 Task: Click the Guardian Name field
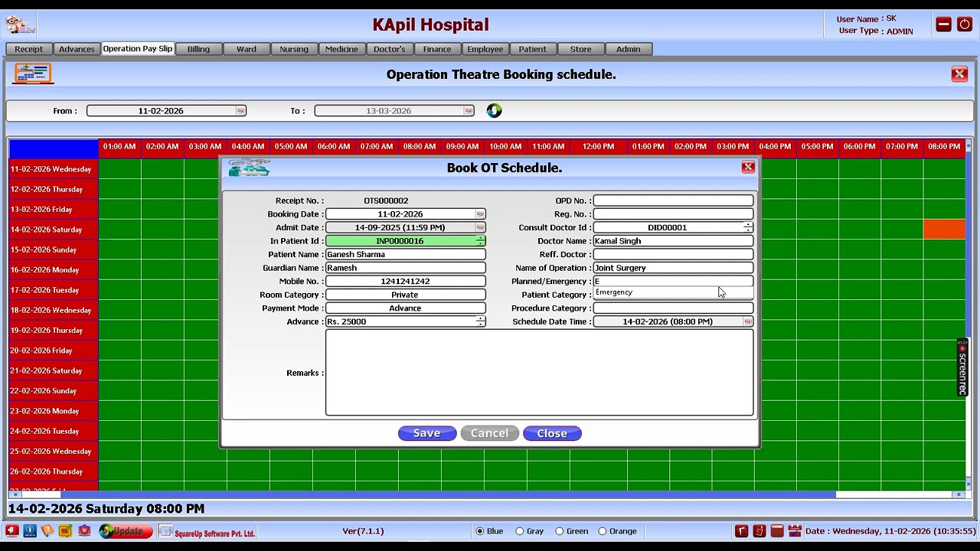pos(405,268)
